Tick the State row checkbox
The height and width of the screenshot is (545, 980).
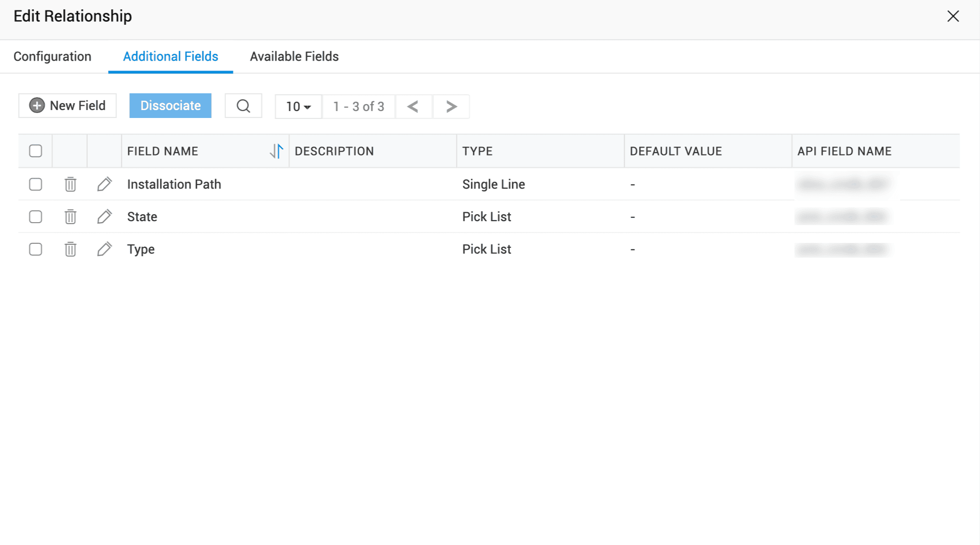[x=36, y=217]
